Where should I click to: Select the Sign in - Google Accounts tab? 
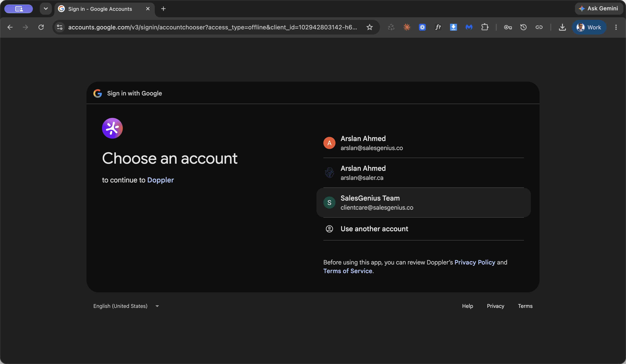[x=104, y=9]
